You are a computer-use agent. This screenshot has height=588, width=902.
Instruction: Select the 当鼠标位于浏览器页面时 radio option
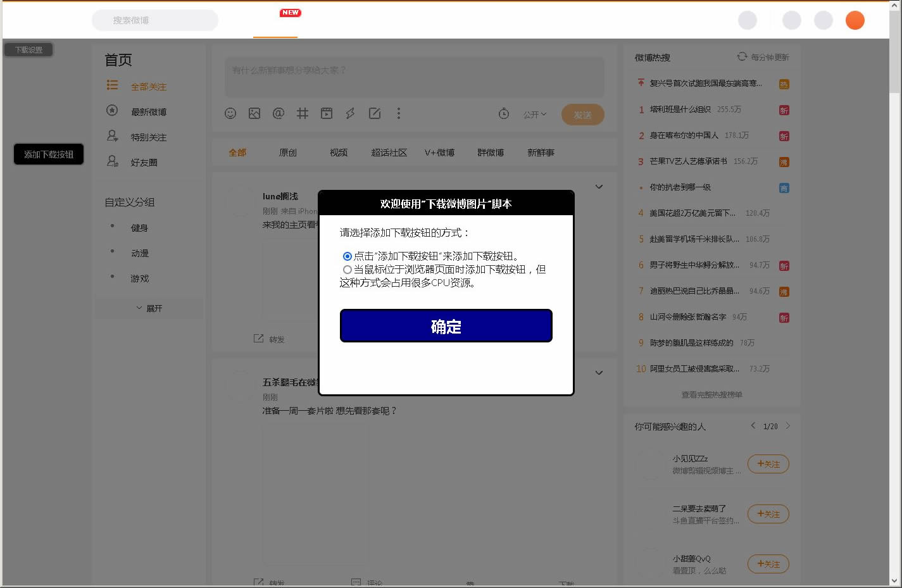(x=347, y=270)
